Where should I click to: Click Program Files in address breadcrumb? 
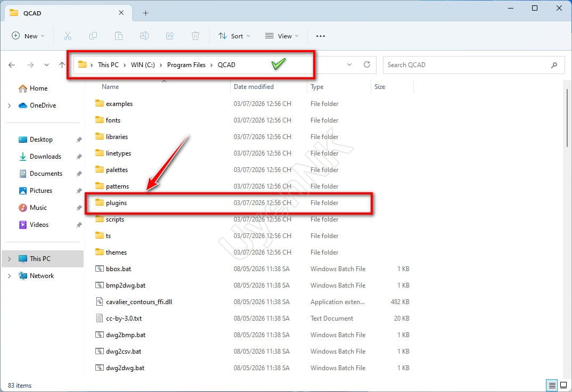tap(186, 65)
